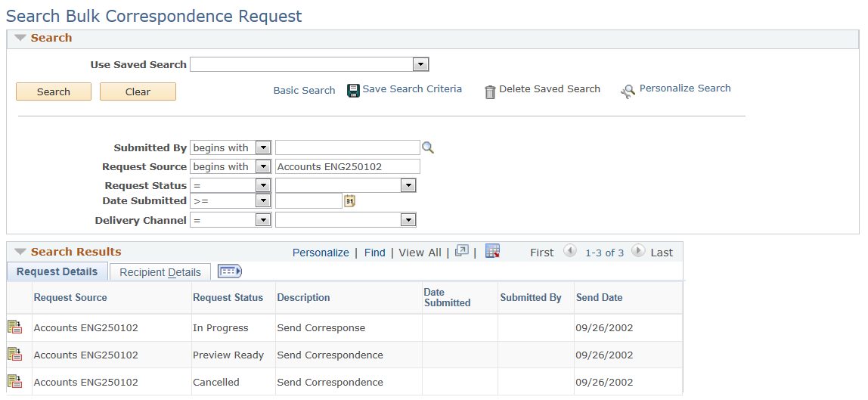868x400 pixels.
Task: Show all columns icon beside tabs
Action: coord(230,271)
